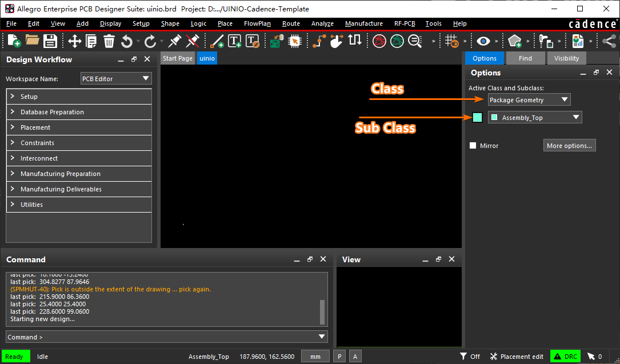
Task: Select the Move tool icon
Action: tap(74, 41)
